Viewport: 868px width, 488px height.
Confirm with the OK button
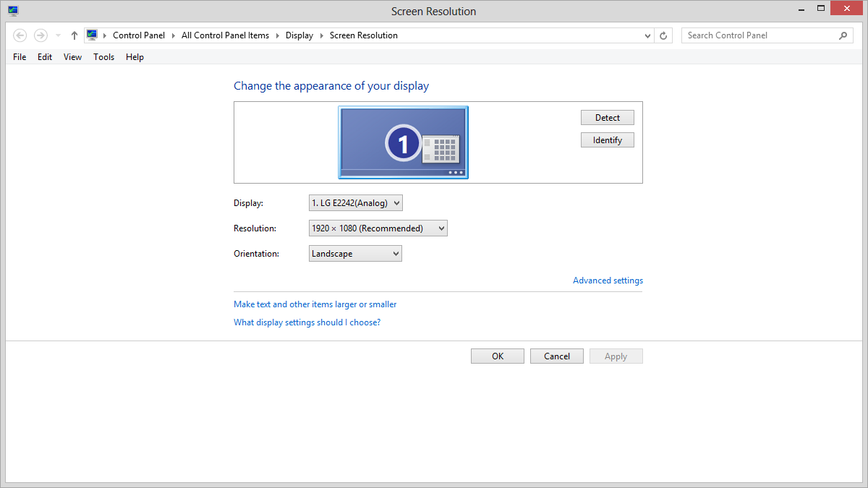[x=498, y=356]
